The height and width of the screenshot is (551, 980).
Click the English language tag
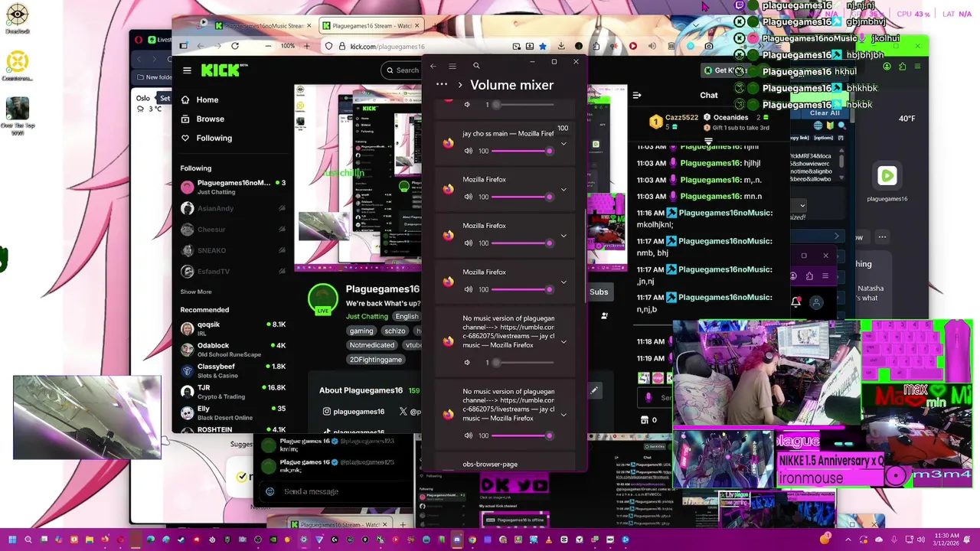click(x=407, y=317)
